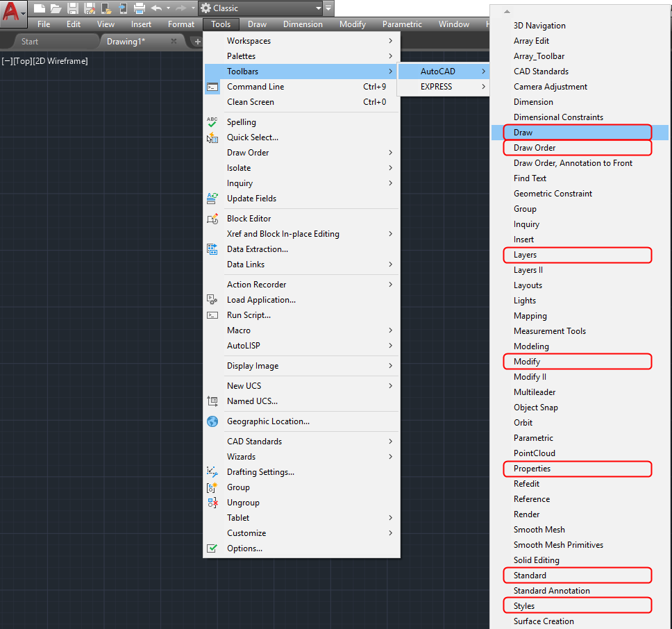Expand the Palettes submenu
This screenshot has width=672, height=629.
(302, 56)
